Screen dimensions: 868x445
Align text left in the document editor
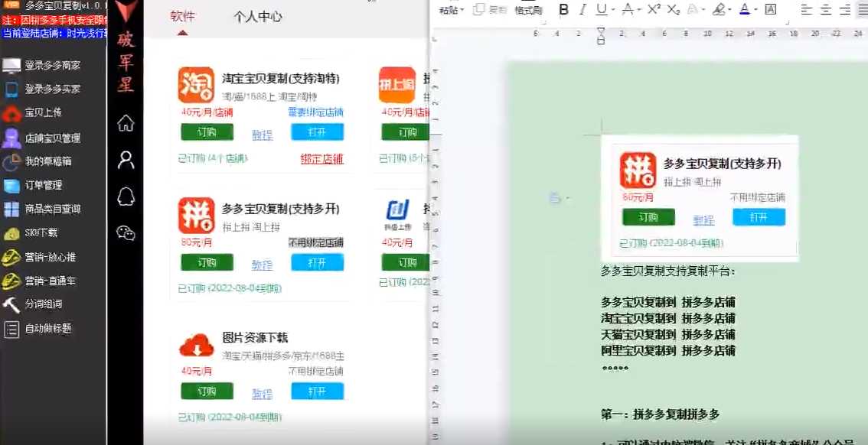pyautogui.click(x=807, y=9)
